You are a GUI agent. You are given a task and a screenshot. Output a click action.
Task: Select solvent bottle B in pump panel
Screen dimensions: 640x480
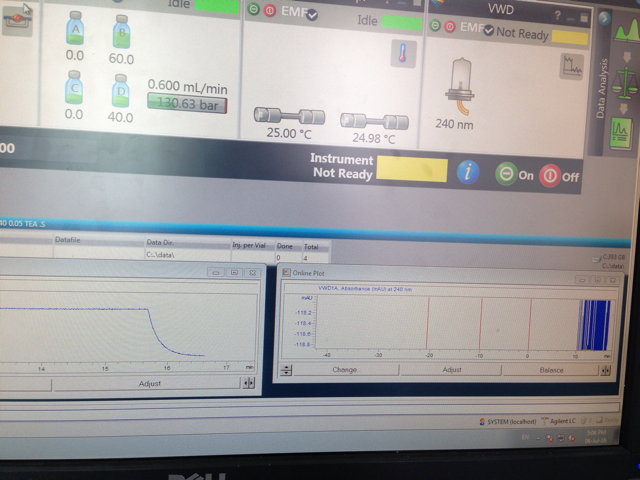tap(122, 32)
